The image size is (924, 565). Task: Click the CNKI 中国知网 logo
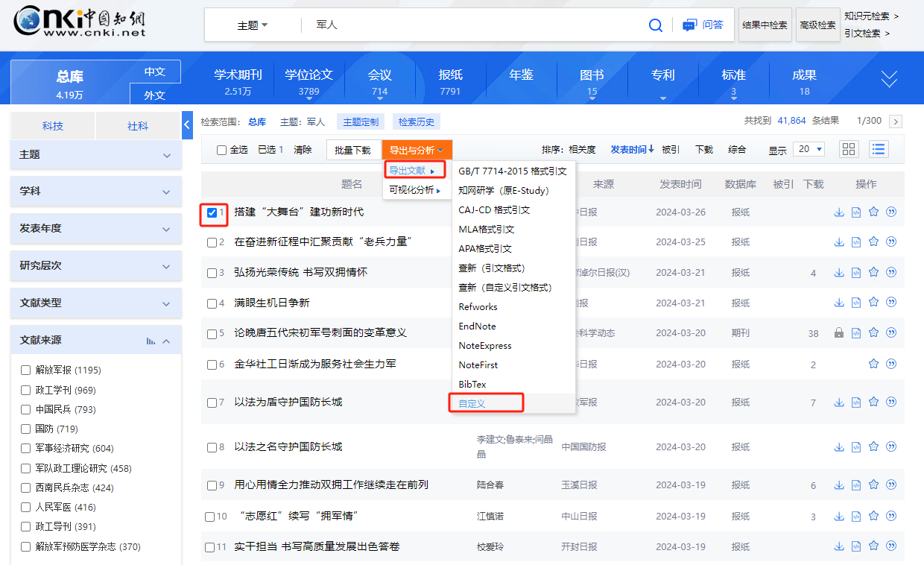coord(80,21)
